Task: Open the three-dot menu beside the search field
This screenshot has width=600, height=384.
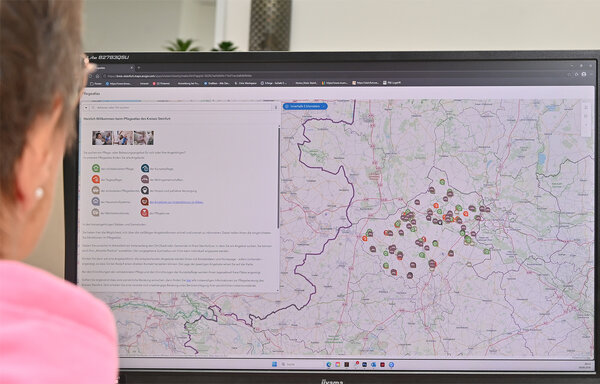Action: click(x=276, y=107)
